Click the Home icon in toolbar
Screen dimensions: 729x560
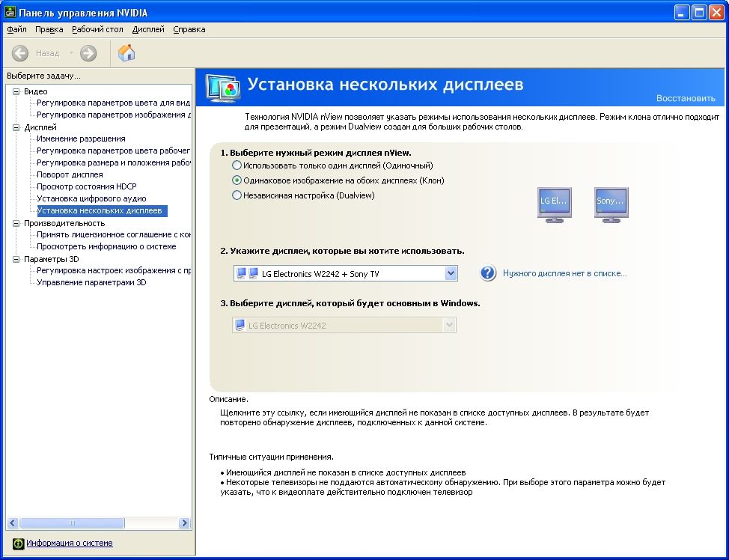(127, 53)
